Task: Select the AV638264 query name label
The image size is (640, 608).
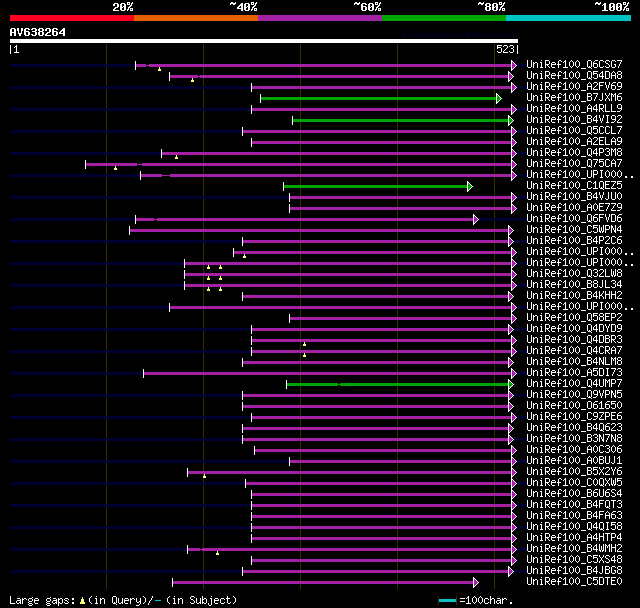Action: (x=38, y=32)
